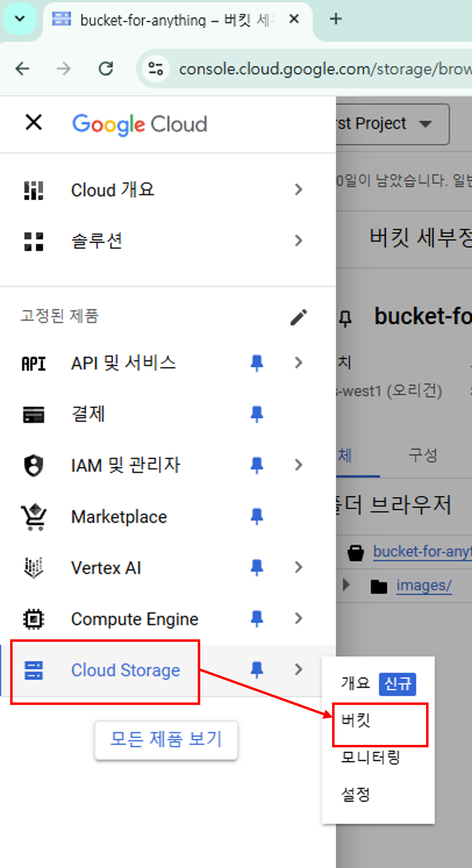Viewport: 472px width, 868px height.
Task: Select the Compute Engine chip icon
Action: point(34,619)
